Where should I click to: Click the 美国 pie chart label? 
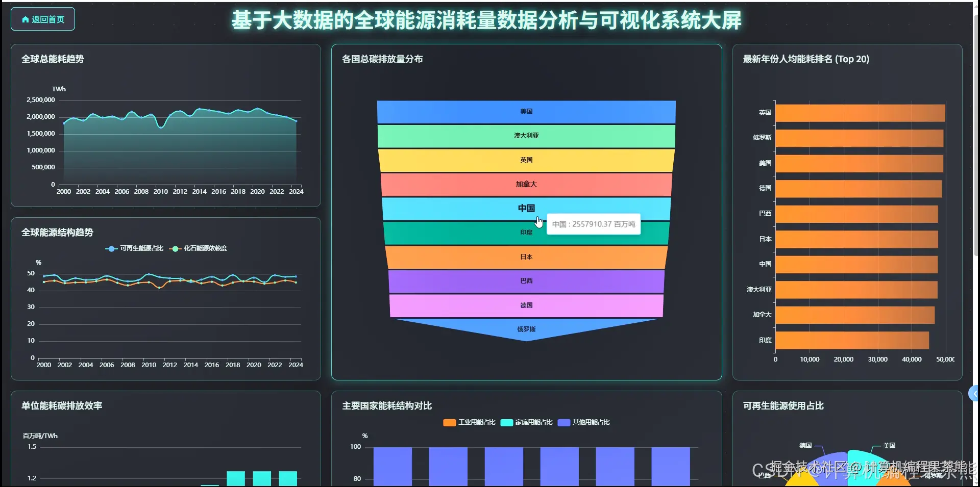pos(889,445)
